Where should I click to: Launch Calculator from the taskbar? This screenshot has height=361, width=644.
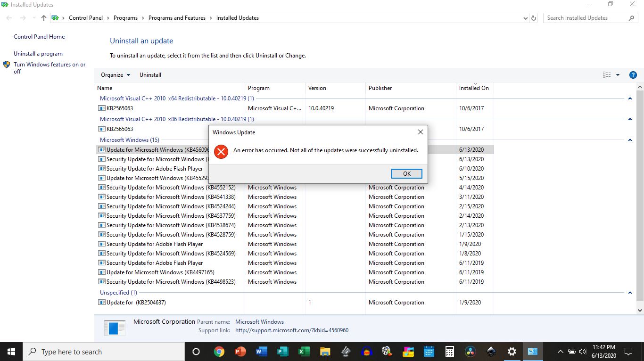point(449,352)
